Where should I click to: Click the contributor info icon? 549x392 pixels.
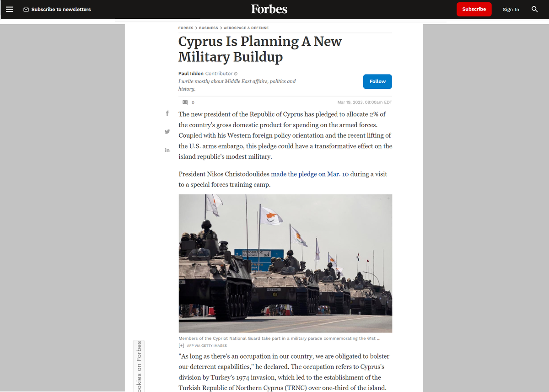[x=236, y=74]
